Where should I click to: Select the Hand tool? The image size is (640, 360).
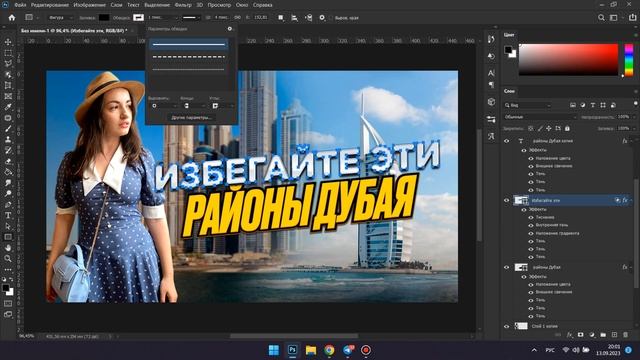tap(8, 247)
